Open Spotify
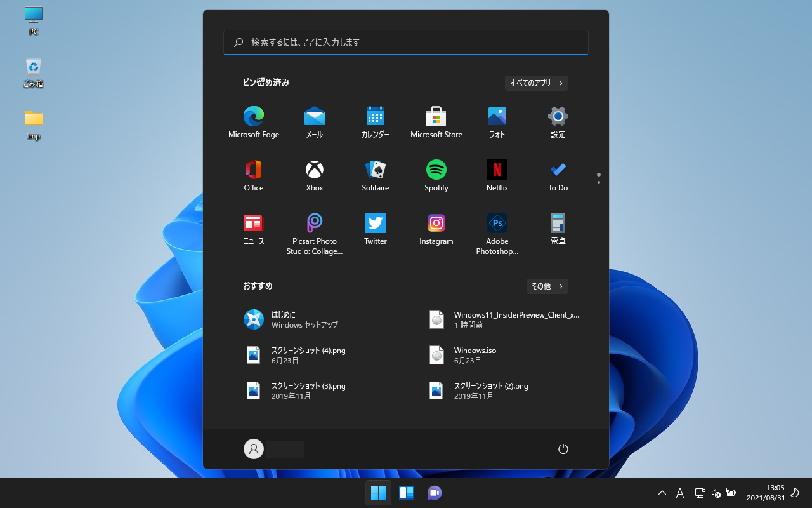Screen dimensions: 812x508 436,176
